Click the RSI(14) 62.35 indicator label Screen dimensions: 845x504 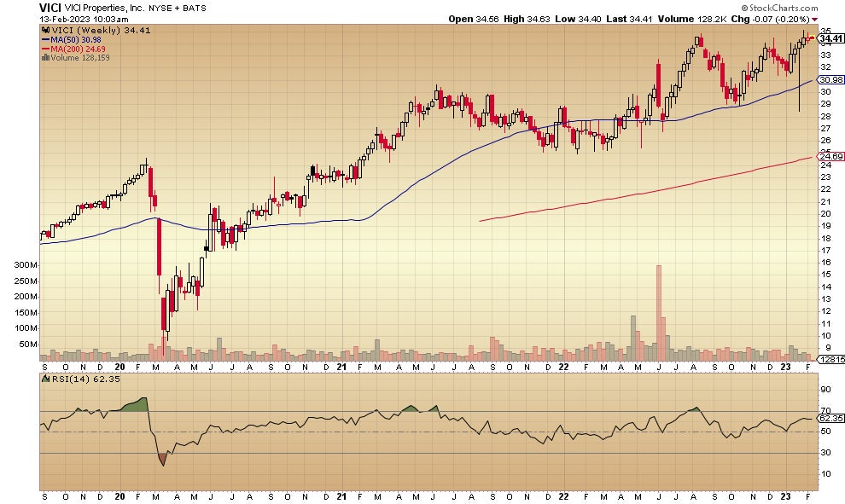click(85, 379)
